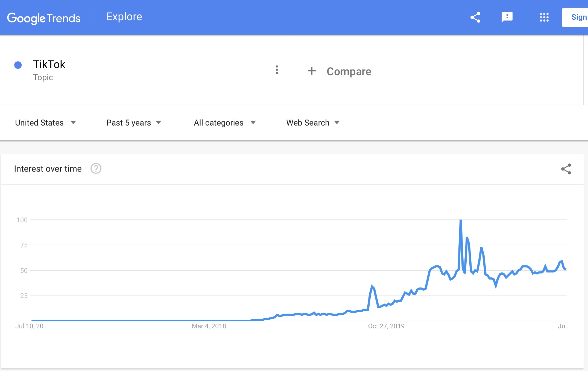Click the TikTok search term box

click(x=49, y=65)
